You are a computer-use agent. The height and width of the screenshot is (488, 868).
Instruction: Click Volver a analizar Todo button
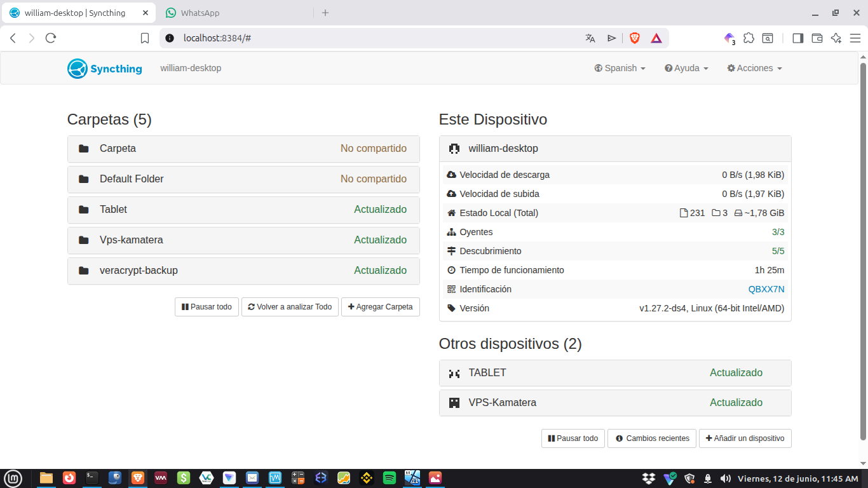coord(290,307)
